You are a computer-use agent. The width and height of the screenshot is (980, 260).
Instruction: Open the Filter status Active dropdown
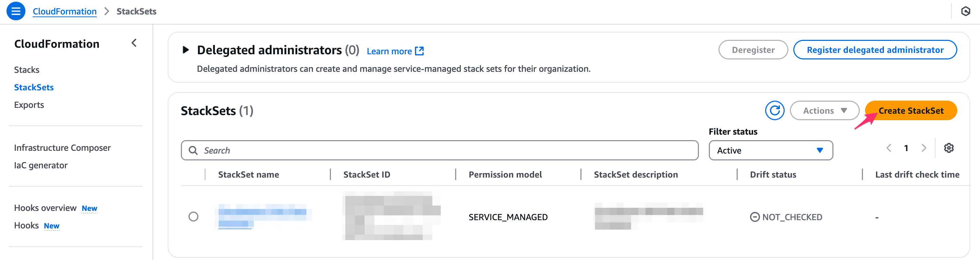[x=770, y=150]
